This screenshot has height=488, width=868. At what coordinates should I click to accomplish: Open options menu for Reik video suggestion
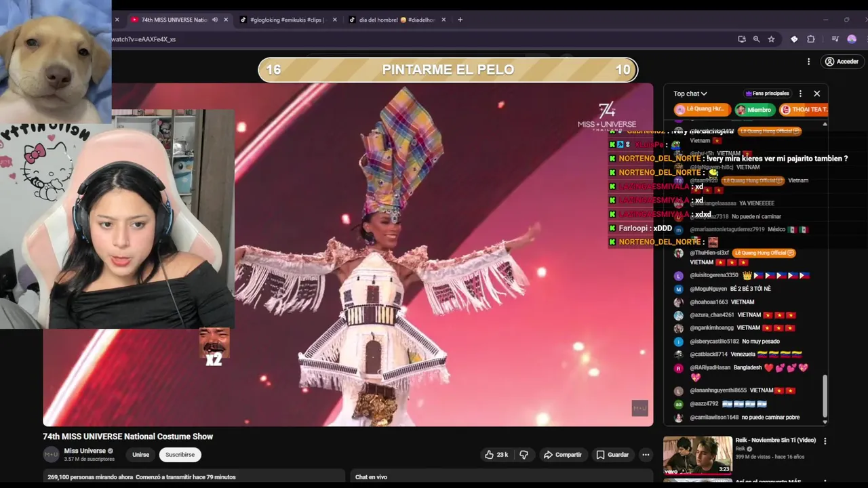point(825,441)
